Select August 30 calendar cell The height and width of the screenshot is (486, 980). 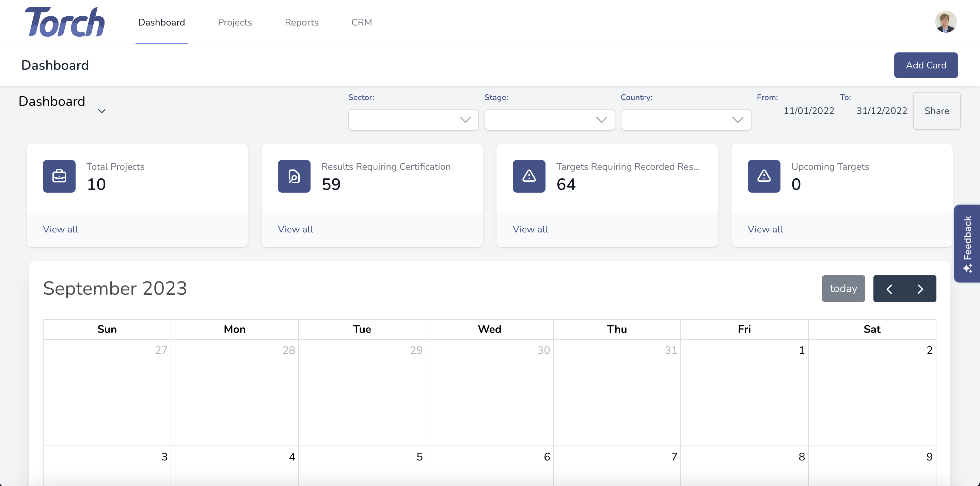(x=490, y=392)
